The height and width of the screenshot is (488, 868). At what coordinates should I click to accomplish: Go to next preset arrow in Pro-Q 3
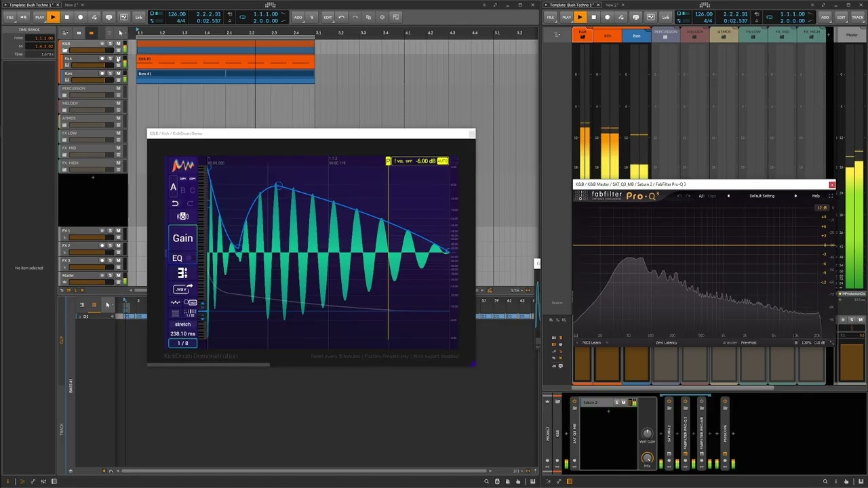pyautogui.click(x=796, y=196)
